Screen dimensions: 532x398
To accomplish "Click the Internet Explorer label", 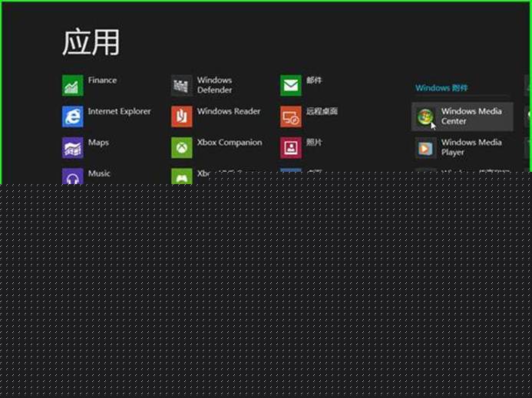I will pyautogui.click(x=120, y=111).
